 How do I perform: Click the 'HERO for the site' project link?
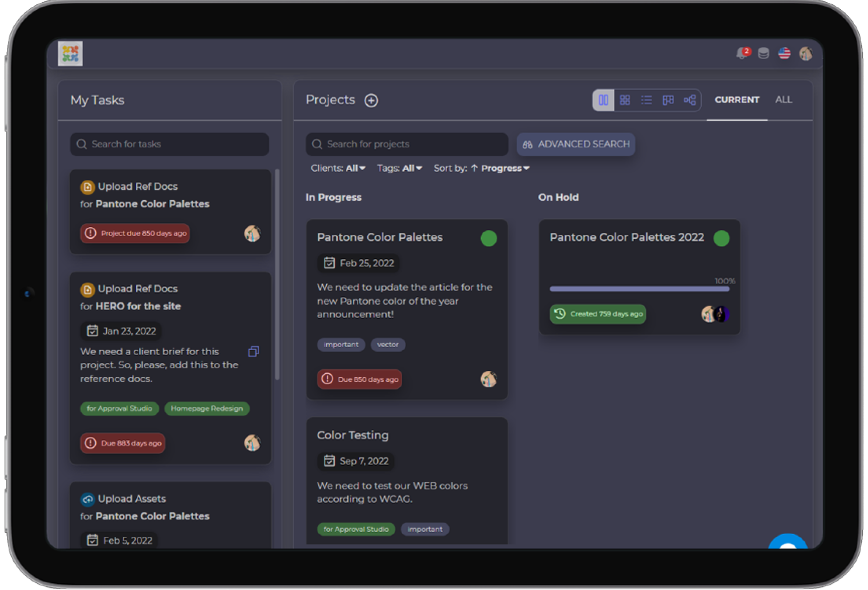pyautogui.click(x=138, y=306)
